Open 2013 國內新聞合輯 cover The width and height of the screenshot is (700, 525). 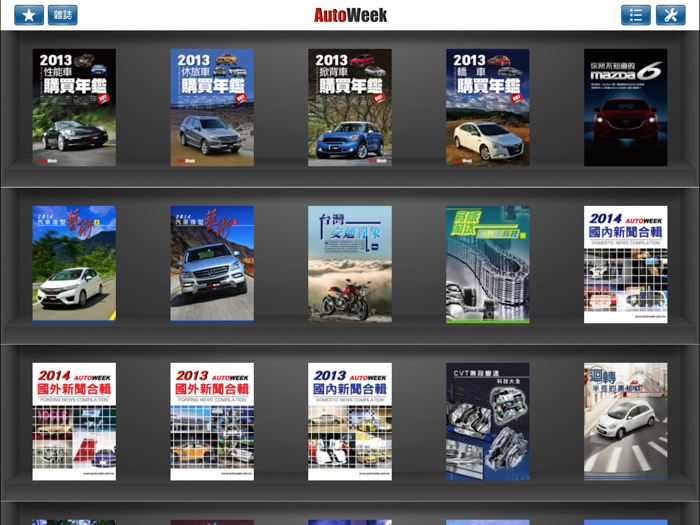click(350, 421)
